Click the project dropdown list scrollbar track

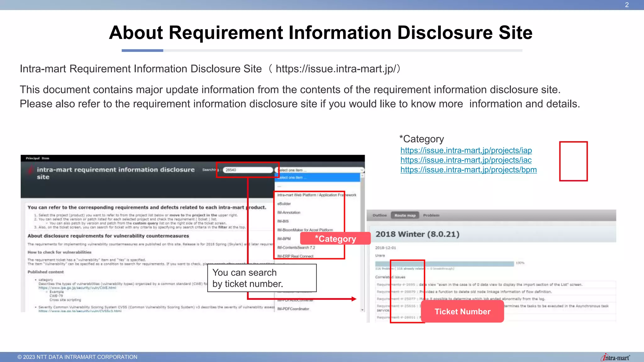tap(362, 243)
